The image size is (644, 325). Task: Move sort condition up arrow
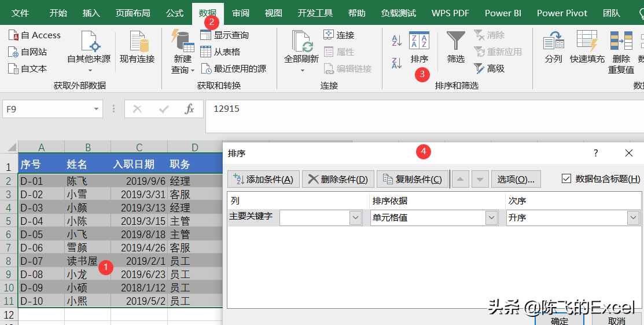point(461,180)
